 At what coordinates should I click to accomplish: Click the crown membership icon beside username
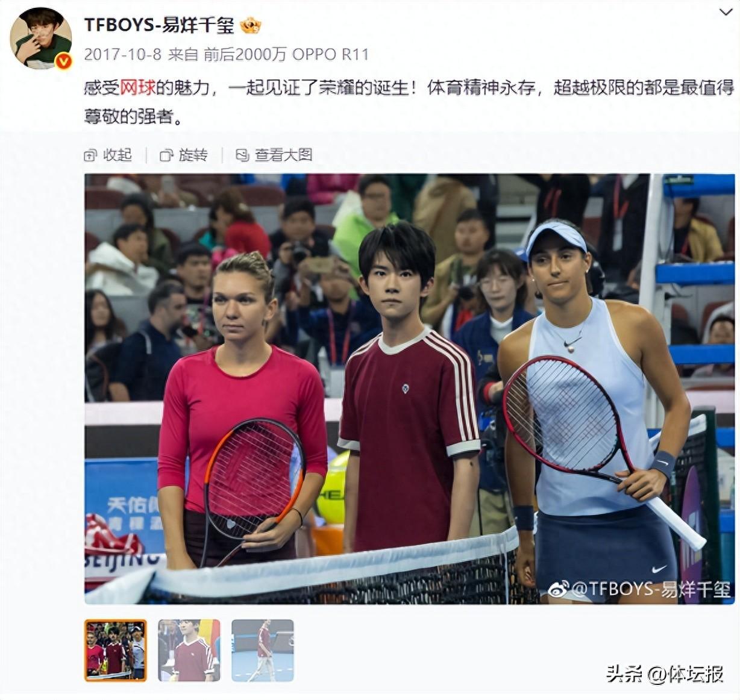pos(251,25)
